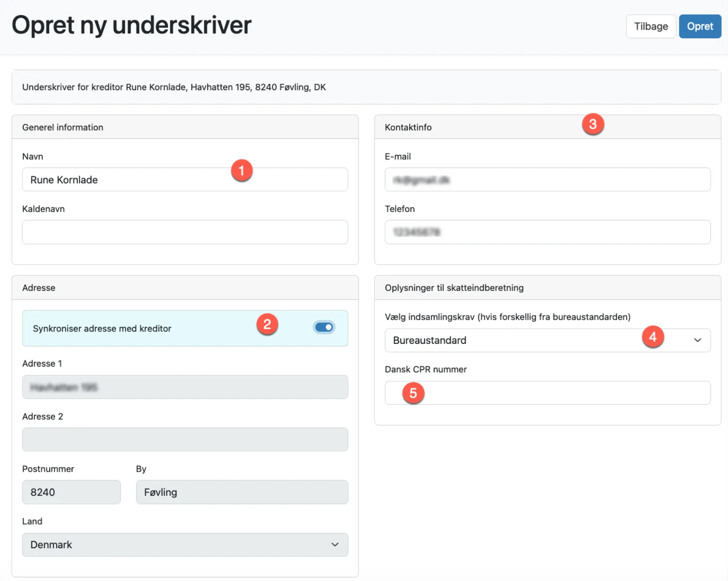728x581 pixels.
Task: Toggle Synkroniser adresse med kreditor switch
Action: 324,327
